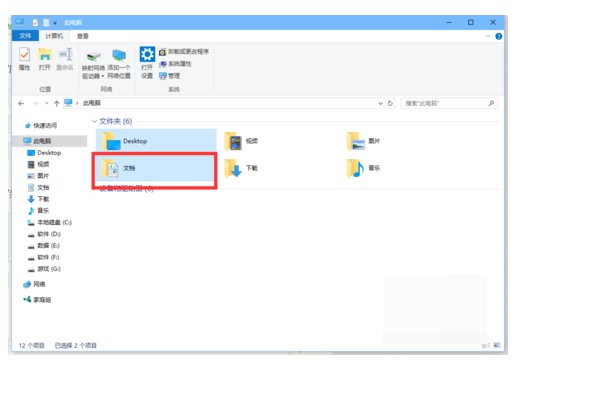This screenshot has width=600, height=400.
Task: Go up one level with up arrow
Action: coord(57,103)
